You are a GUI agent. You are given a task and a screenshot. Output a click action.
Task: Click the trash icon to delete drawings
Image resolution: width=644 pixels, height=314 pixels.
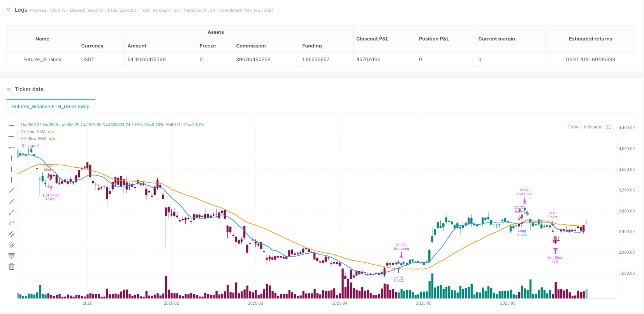[x=12, y=267]
